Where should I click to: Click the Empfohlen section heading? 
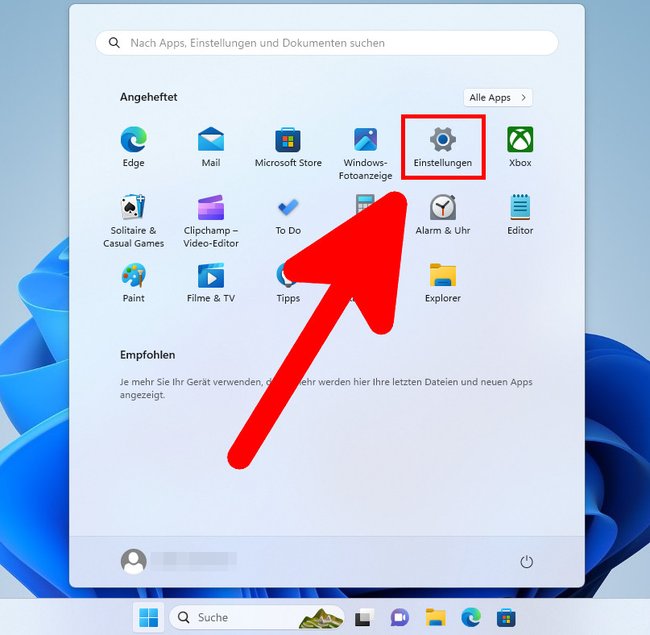(148, 355)
